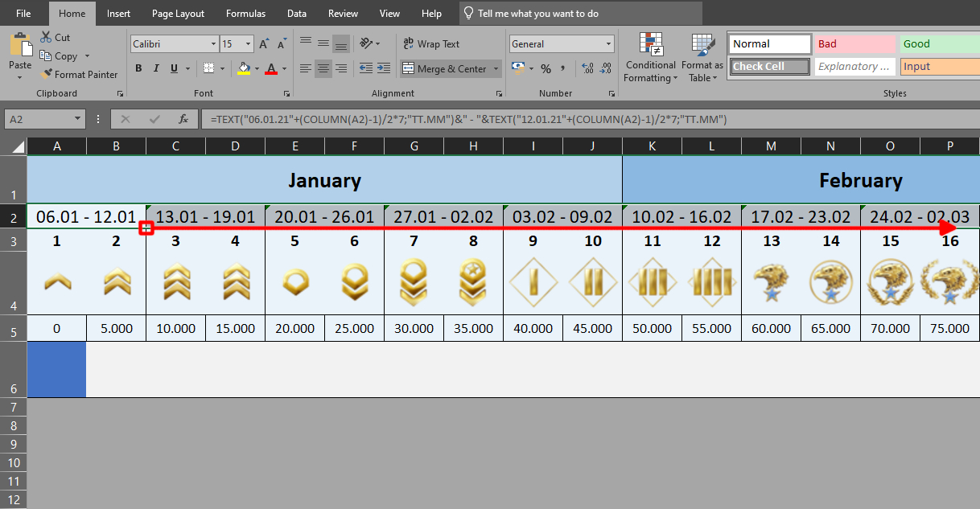
Task: Align text right
Action: point(341,68)
